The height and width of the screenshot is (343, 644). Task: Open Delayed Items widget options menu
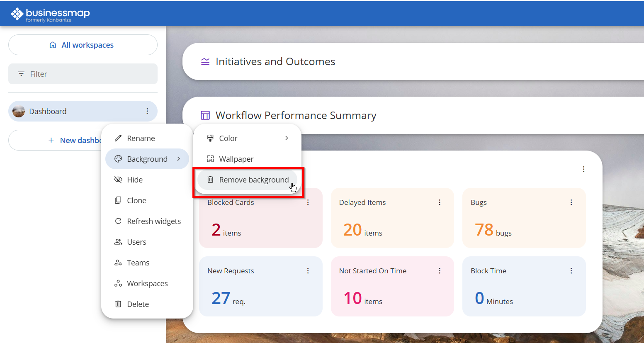pyautogui.click(x=440, y=202)
